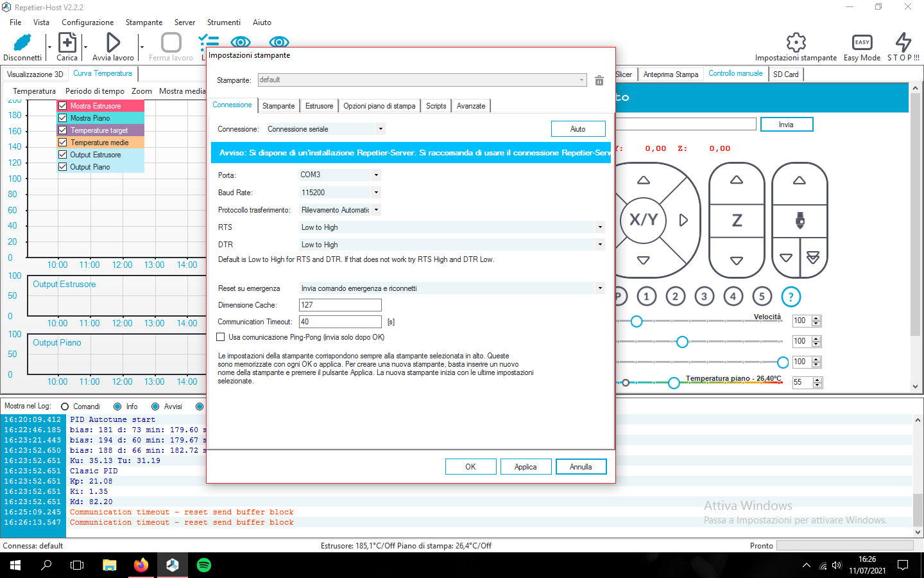Send G-code with Invia button
The height and width of the screenshot is (578, 924).
point(787,125)
